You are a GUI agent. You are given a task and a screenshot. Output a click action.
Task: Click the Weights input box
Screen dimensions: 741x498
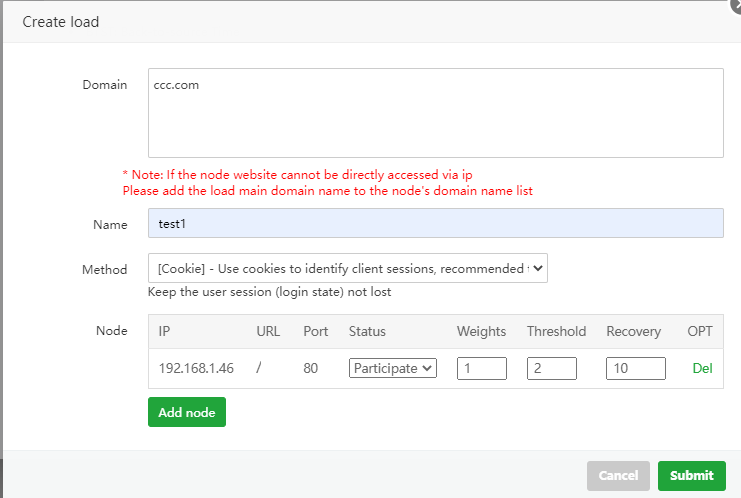click(x=481, y=368)
